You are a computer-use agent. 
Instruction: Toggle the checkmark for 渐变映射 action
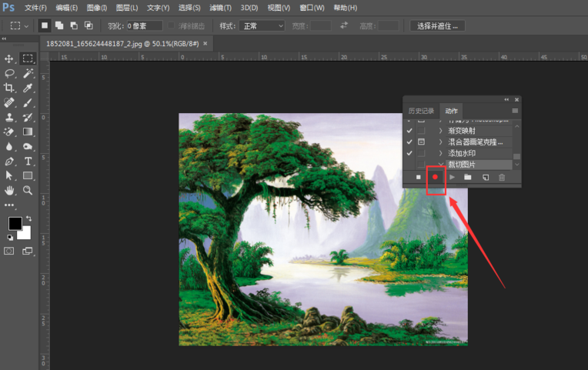pyautogui.click(x=409, y=131)
